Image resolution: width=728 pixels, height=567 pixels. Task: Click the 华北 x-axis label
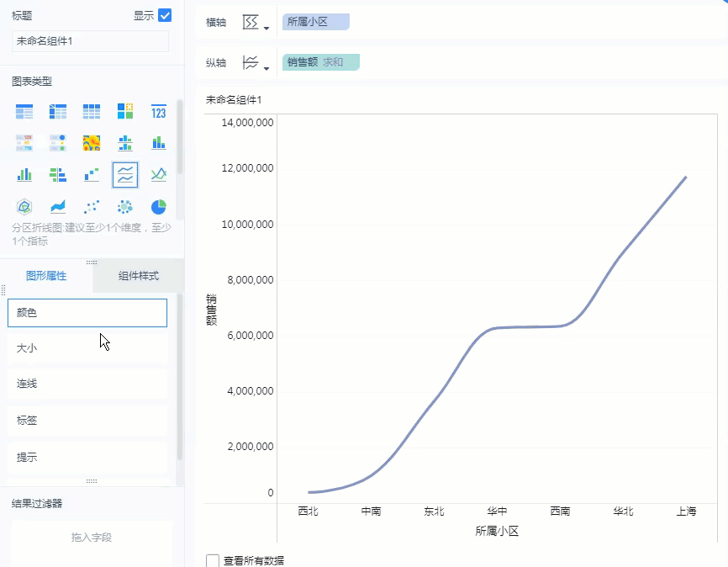(623, 511)
